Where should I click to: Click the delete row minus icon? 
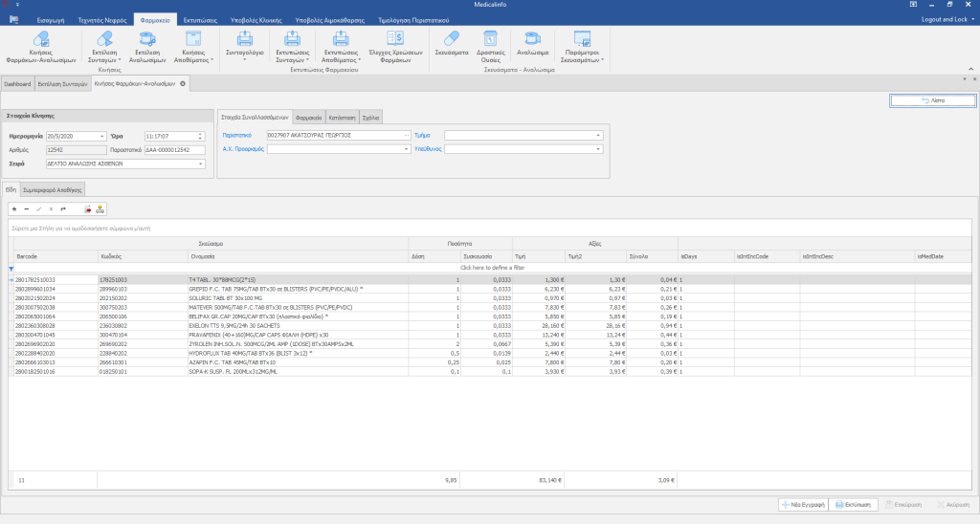pos(26,208)
